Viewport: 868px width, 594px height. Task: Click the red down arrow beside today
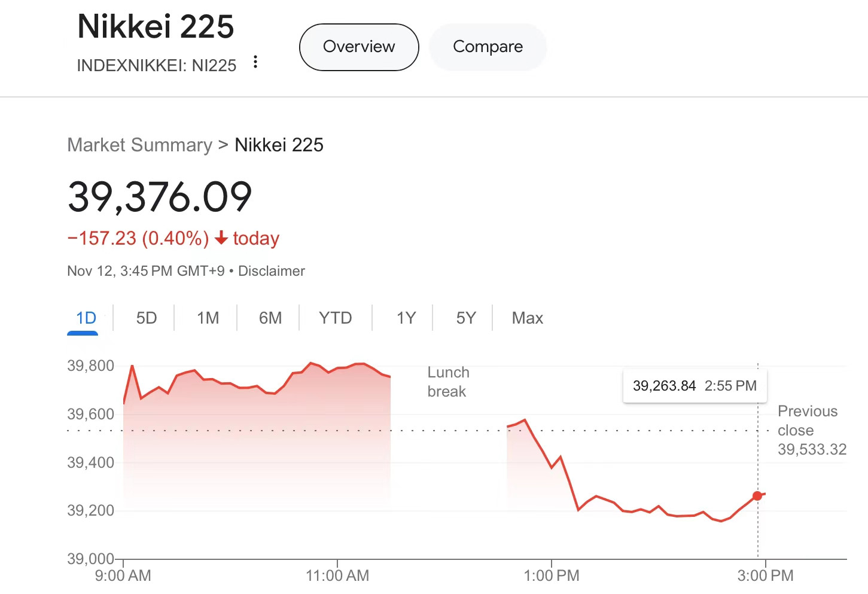point(221,238)
